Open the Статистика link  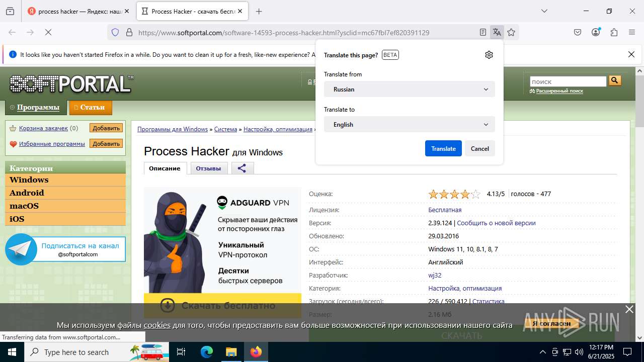pos(488,301)
